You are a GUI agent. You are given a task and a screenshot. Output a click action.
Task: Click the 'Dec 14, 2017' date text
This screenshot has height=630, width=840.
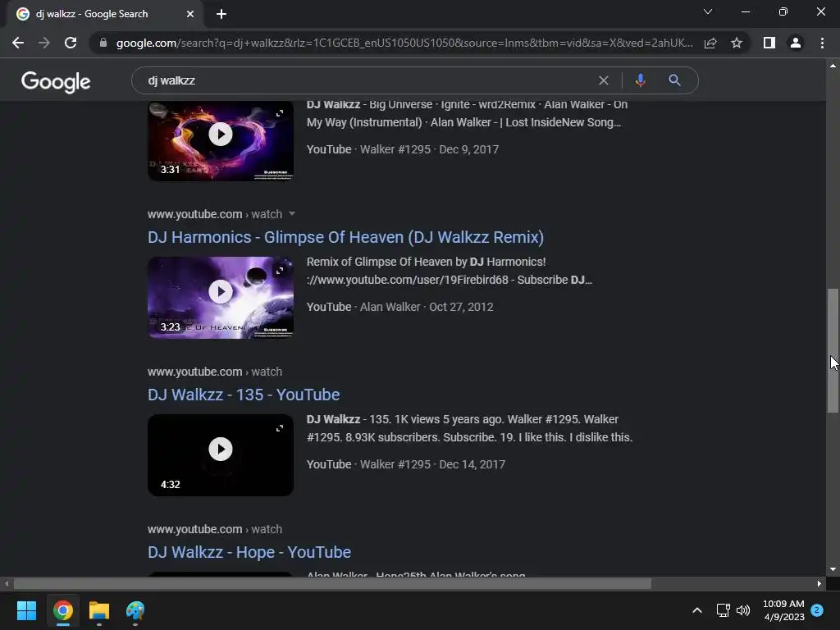(472, 464)
